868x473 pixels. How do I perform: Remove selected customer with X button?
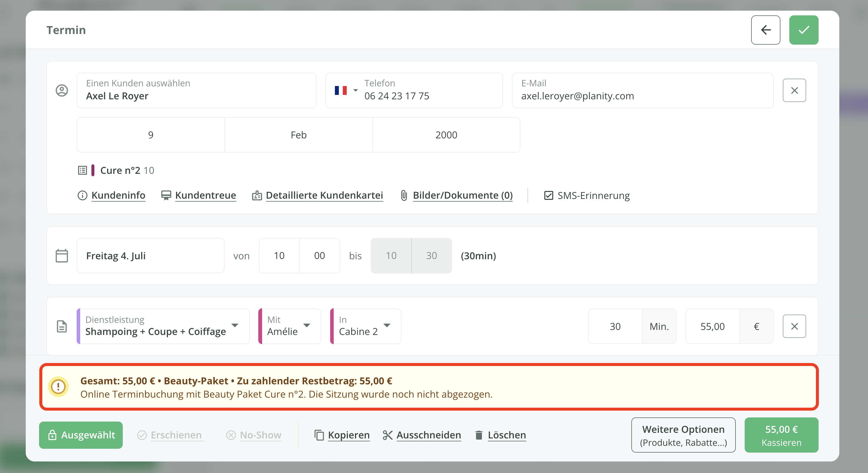[794, 90]
